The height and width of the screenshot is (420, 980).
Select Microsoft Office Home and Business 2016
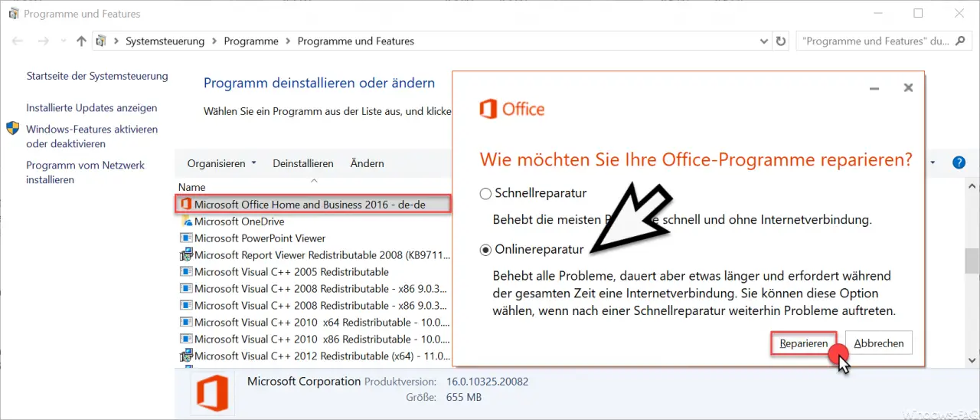[312, 204]
